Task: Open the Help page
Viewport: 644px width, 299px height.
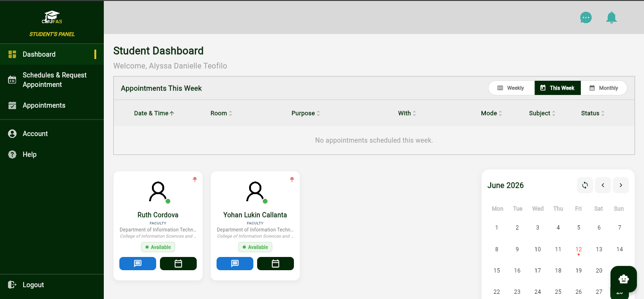Action: (52, 154)
